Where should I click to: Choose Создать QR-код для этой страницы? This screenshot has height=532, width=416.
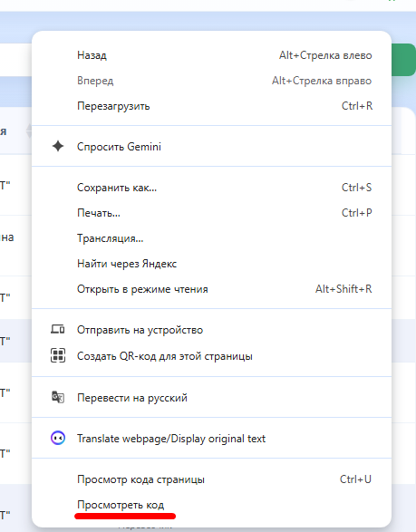pyautogui.click(x=211, y=356)
